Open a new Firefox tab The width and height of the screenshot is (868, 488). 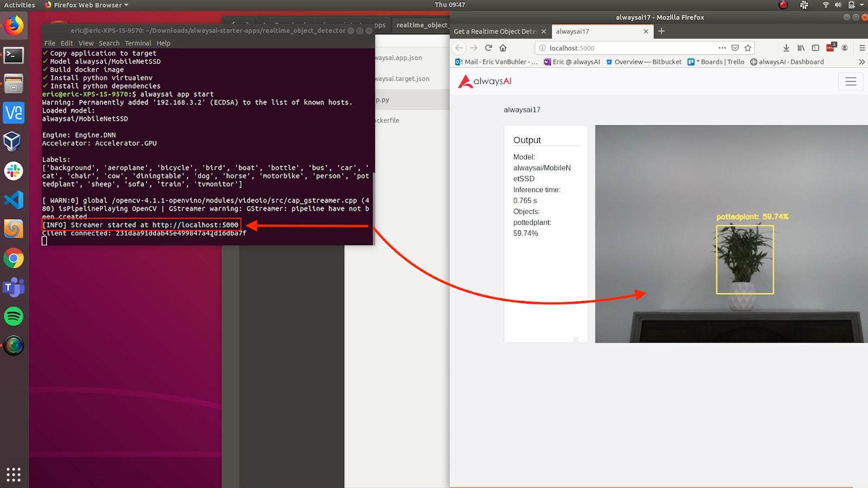(x=661, y=31)
